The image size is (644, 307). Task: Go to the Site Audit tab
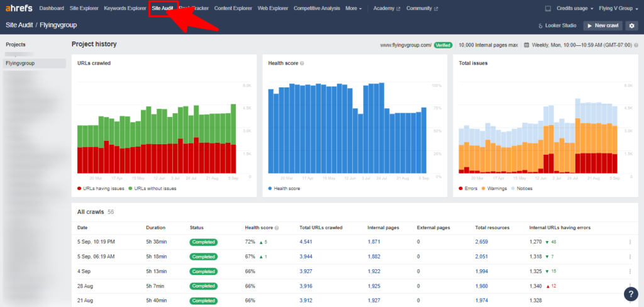click(x=162, y=9)
